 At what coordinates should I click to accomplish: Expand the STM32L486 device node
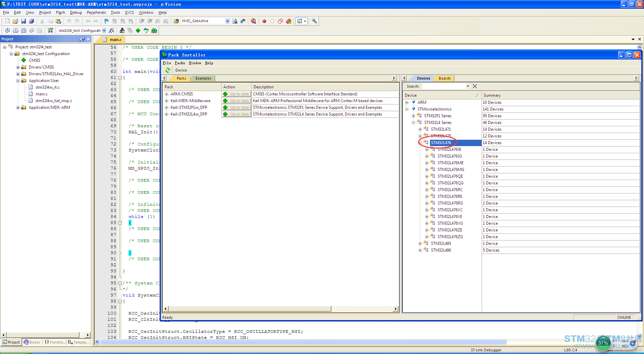420,250
